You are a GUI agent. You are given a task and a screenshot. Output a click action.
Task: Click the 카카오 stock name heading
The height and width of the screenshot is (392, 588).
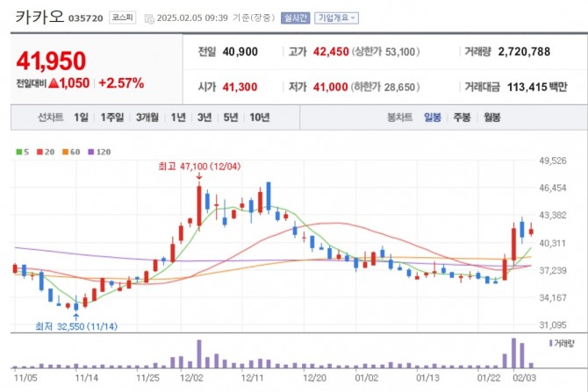39,17
